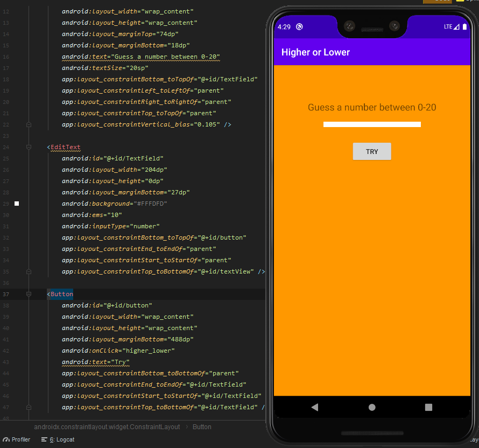Click the fold end marker on line 35
The width and height of the screenshot is (479, 448).
[29, 272]
